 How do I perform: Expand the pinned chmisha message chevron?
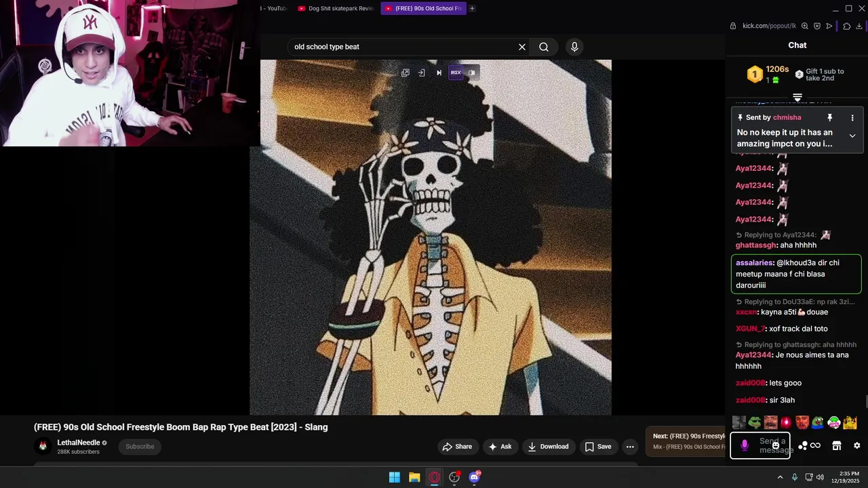coord(852,136)
